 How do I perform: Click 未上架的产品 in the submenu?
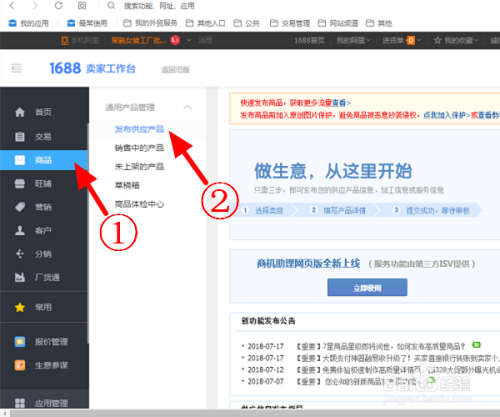pyautogui.click(x=139, y=166)
